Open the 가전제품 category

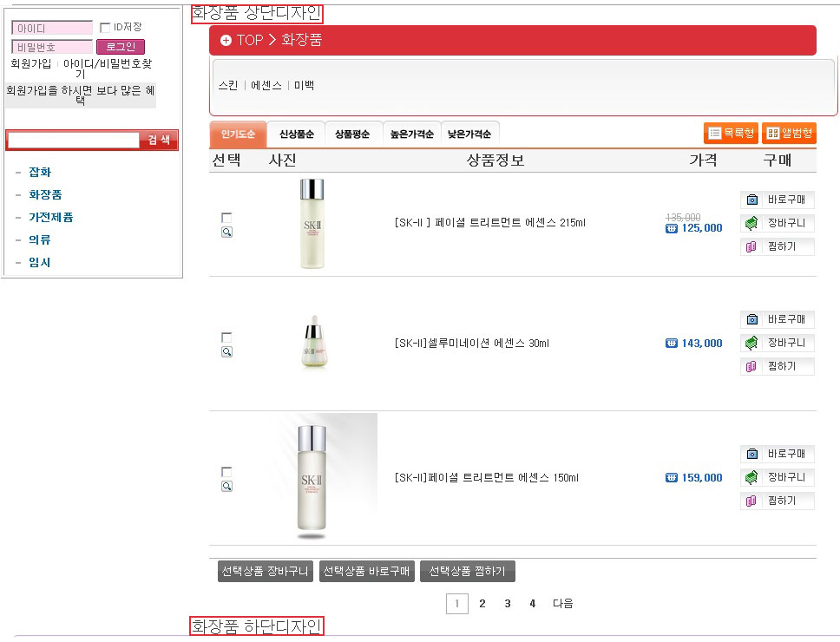(51, 217)
